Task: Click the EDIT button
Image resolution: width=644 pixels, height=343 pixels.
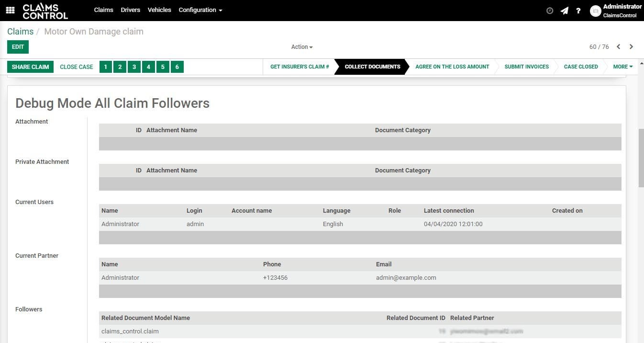Action: click(18, 47)
